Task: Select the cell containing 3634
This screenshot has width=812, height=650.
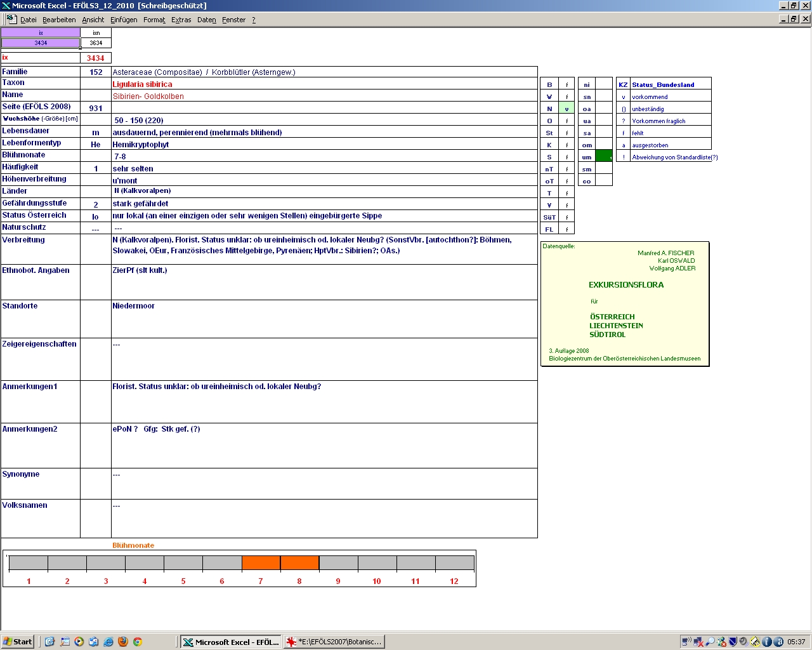Action: 96,43
